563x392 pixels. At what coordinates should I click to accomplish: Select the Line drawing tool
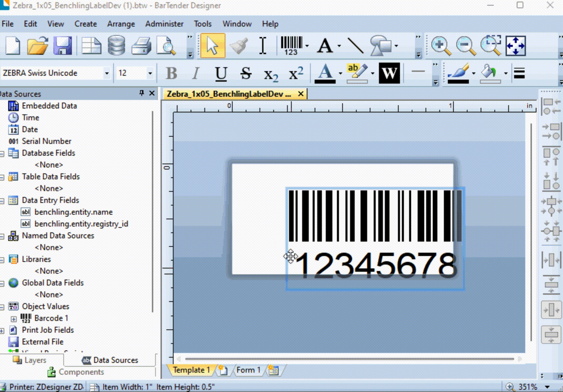355,46
